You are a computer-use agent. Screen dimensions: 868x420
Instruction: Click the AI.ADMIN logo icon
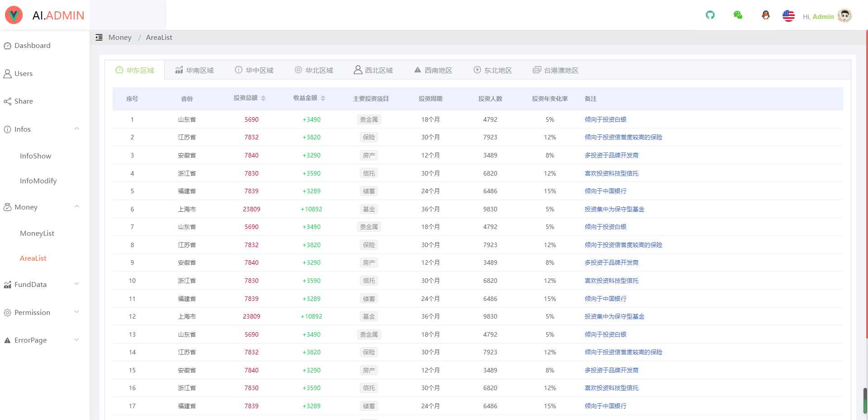tap(14, 15)
